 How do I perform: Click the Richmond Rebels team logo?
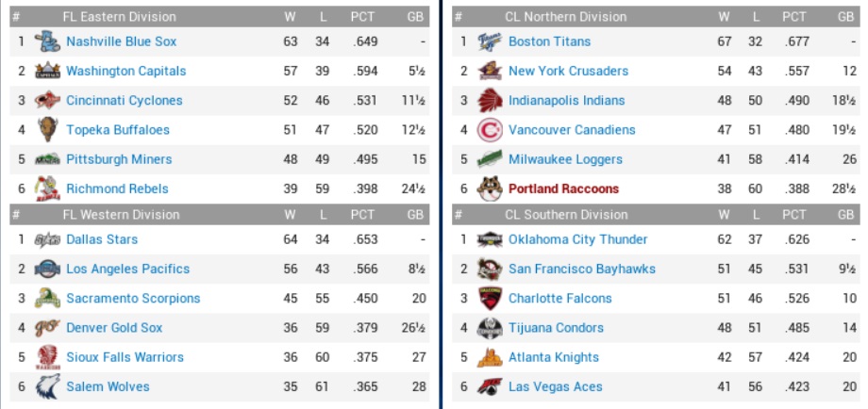47,188
